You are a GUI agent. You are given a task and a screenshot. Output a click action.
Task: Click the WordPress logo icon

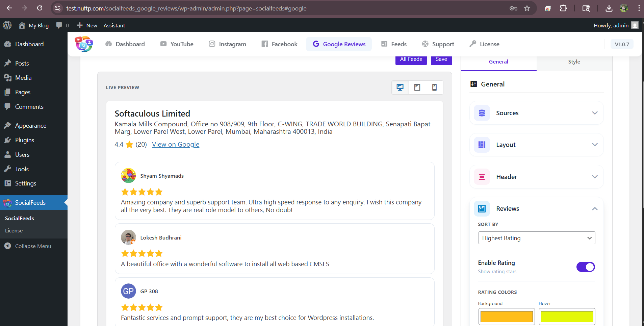7,25
